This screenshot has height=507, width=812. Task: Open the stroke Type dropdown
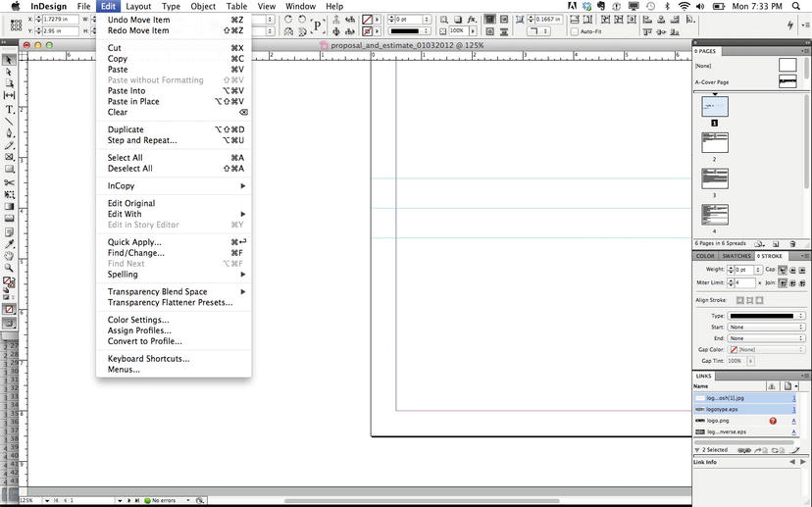[767, 316]
